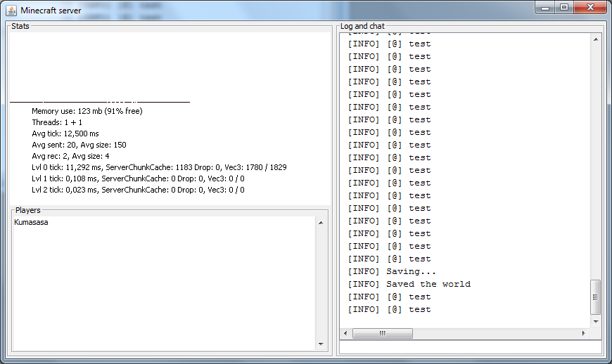The height and width of the screenshot is (364, 612).
Task: Click the "Threads: 1 + 1" stat
Action: (57, 122)
